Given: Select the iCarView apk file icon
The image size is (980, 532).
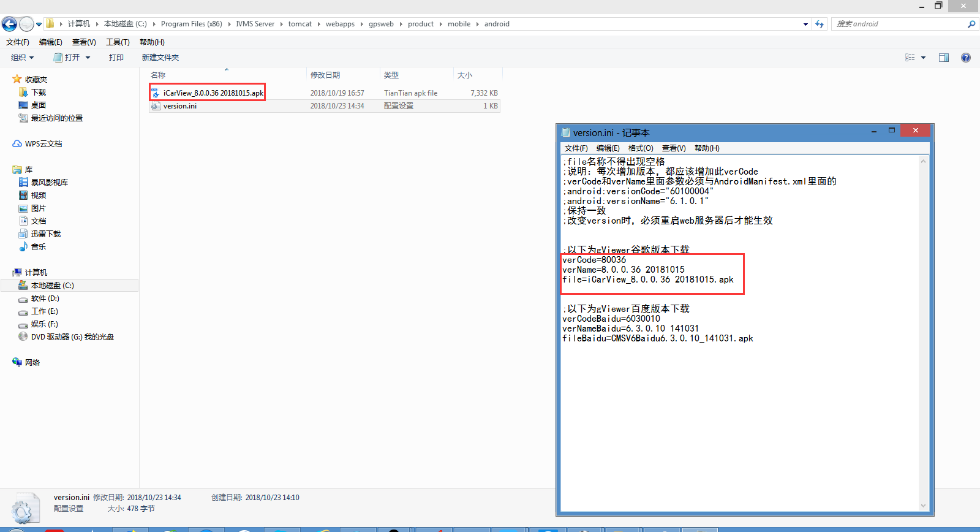Looking at the screenshot, I should [156, 93].
